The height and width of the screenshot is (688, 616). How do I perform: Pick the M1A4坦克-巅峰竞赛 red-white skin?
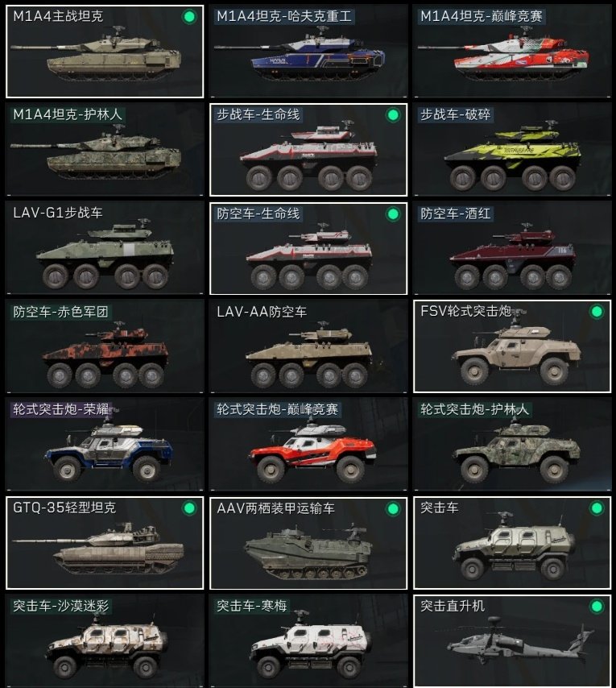coord(512,52)
